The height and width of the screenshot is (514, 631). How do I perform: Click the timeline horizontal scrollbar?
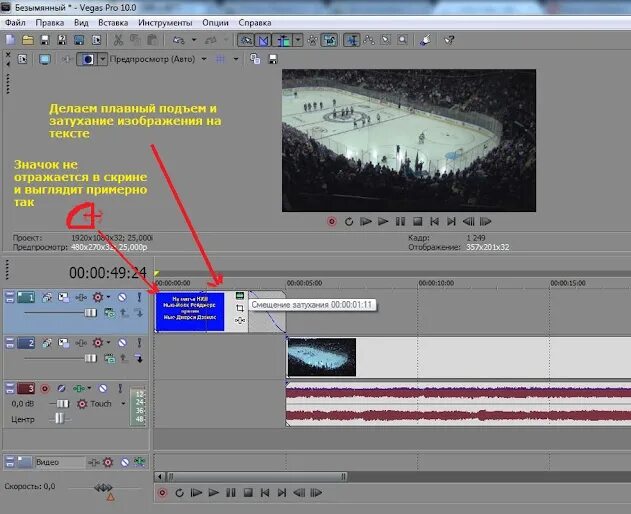click(x=257, y=477)
